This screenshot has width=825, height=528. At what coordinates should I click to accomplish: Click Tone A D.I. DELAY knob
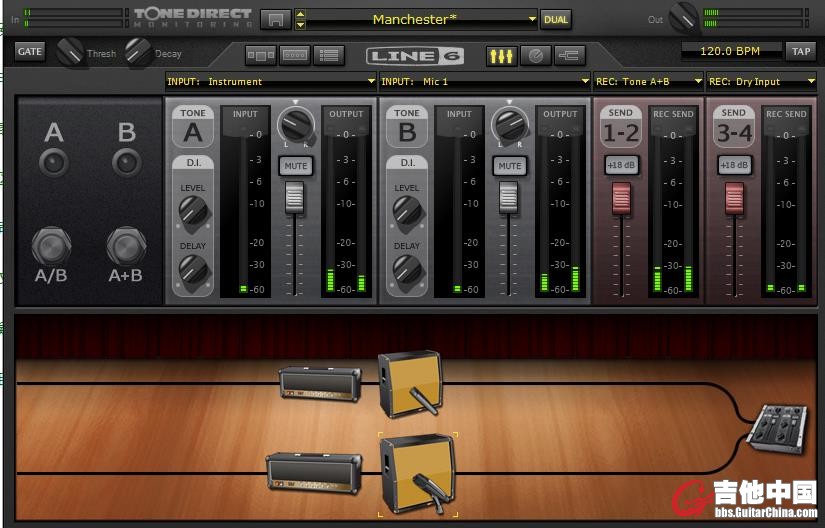(193, 271)
